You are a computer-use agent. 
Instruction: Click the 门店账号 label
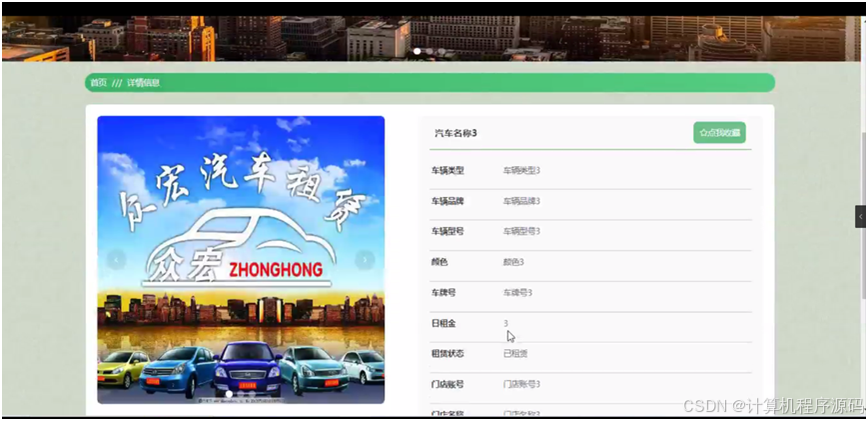[447, 384]
